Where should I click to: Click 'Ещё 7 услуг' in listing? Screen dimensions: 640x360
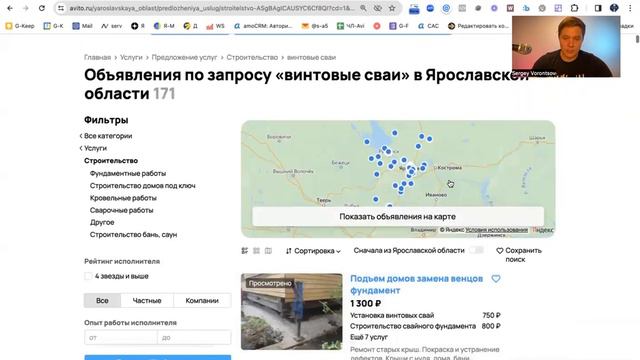[369, 337]
